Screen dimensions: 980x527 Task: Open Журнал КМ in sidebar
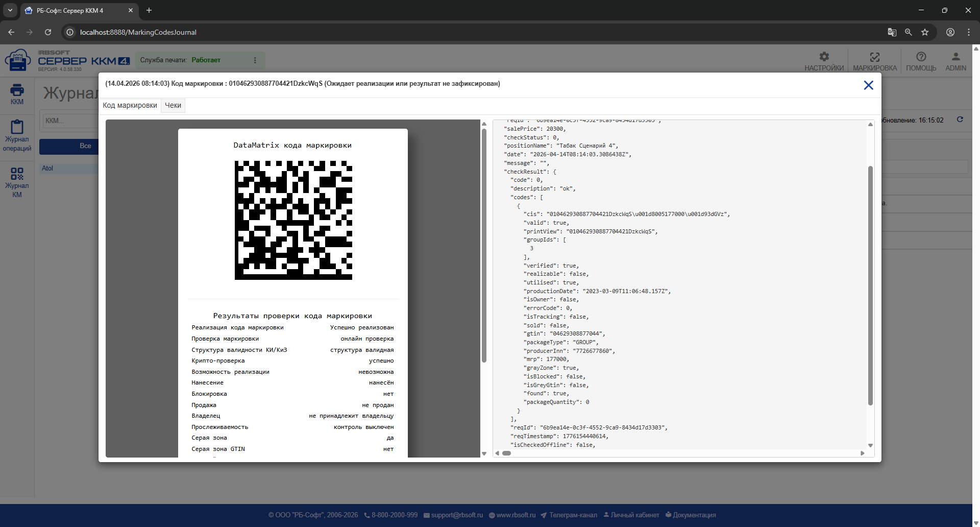point(17,182)
